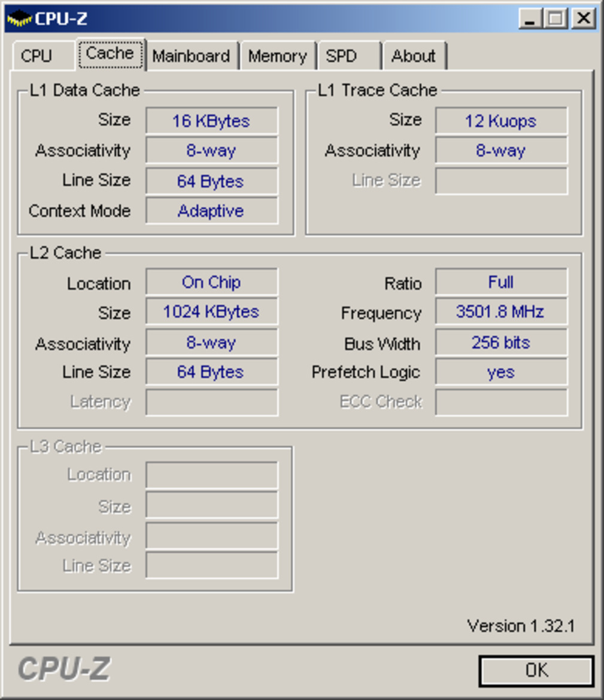Image resolution: width=604 pixels, height=700 pixels.
Task: Click the CPU-Z title bar text
Action: (61, 19)
